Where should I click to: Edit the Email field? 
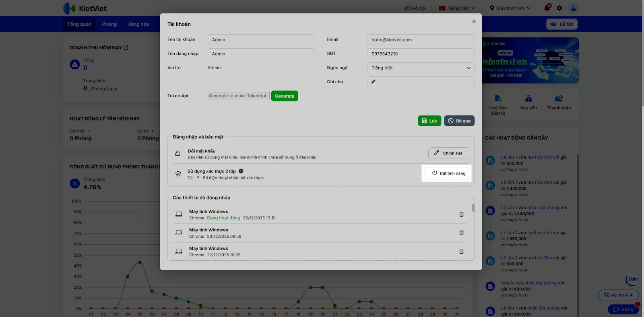click(x=421, y=40)
